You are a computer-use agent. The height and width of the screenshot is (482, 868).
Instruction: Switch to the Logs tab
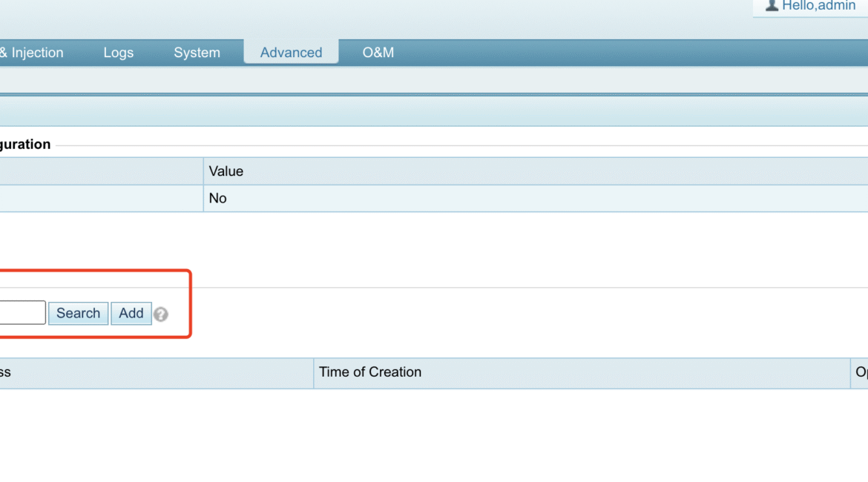click(x=117, y=52)
